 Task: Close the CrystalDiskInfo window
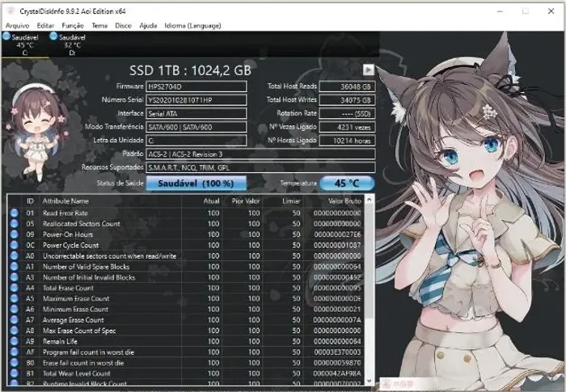[x=551, y=11]
